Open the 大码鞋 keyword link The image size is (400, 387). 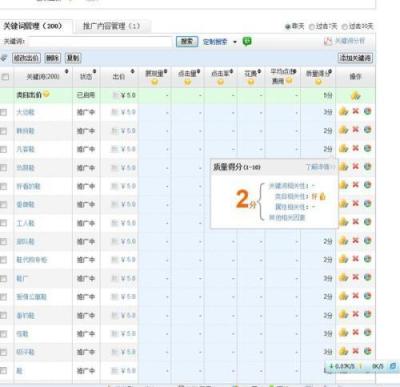point(26,112)
